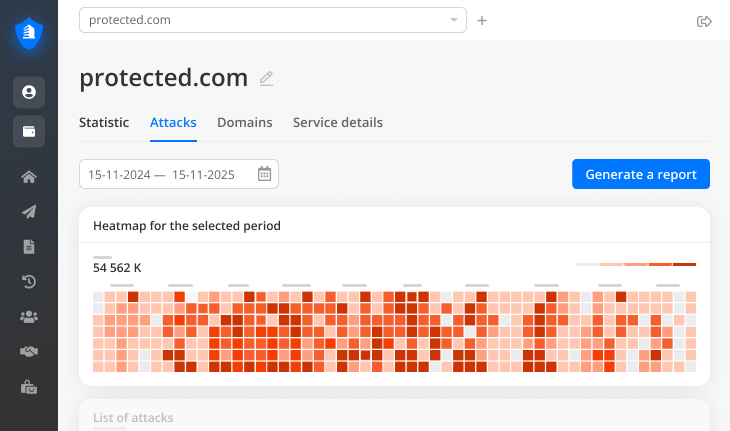Click the paper plane sidebar icon
The width and height of the screenshot is (730, 431).
pos(28,212)
